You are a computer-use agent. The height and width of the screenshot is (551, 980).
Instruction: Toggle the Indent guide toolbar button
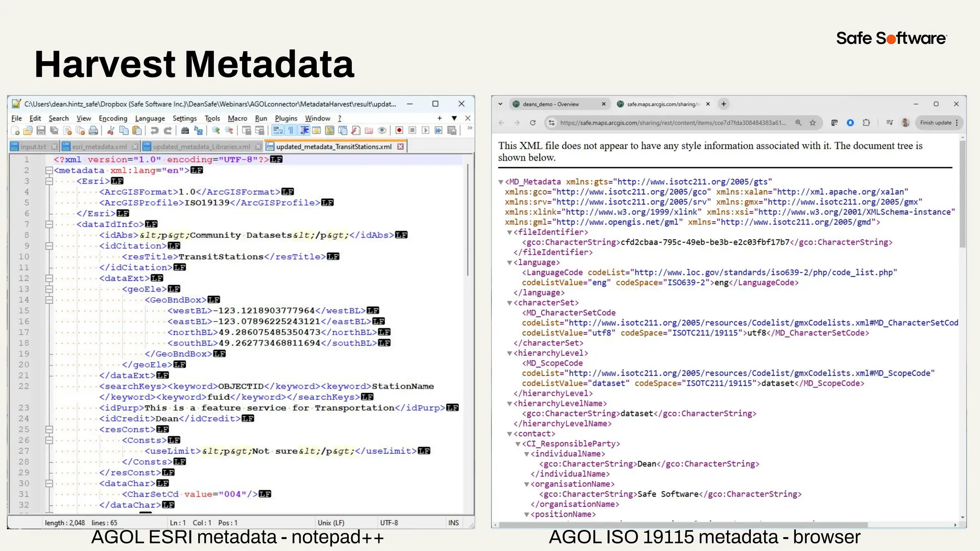tap(304, 131)
